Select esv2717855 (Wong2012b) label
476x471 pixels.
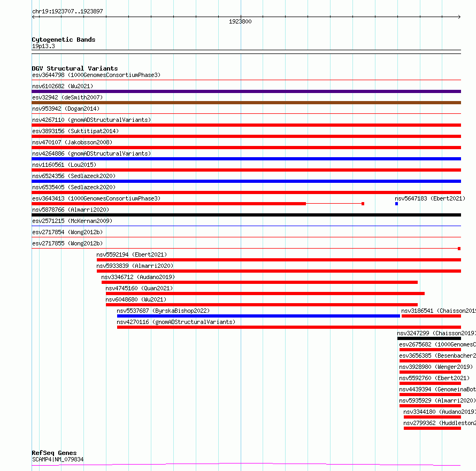(67, 243)
